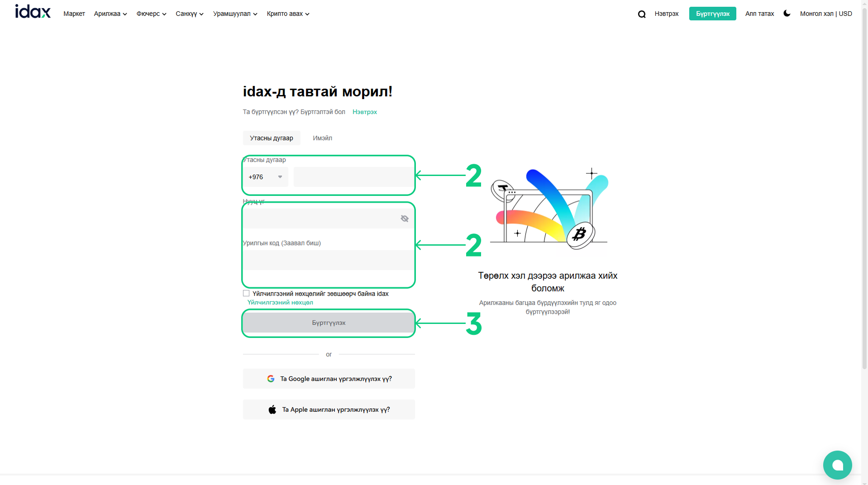Show password using the eye icon
Viewport: 868px width, 485px height.
404,219
